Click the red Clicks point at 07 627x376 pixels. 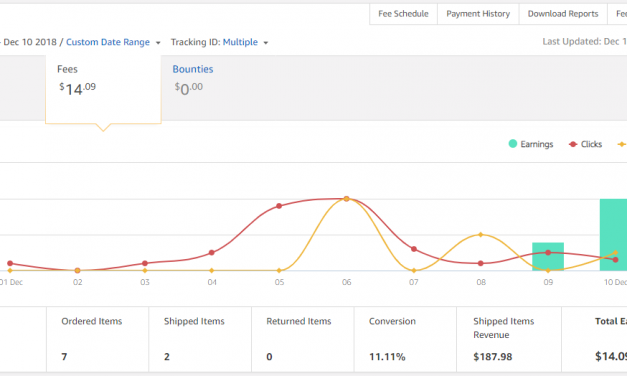click(x=414, y=249)
